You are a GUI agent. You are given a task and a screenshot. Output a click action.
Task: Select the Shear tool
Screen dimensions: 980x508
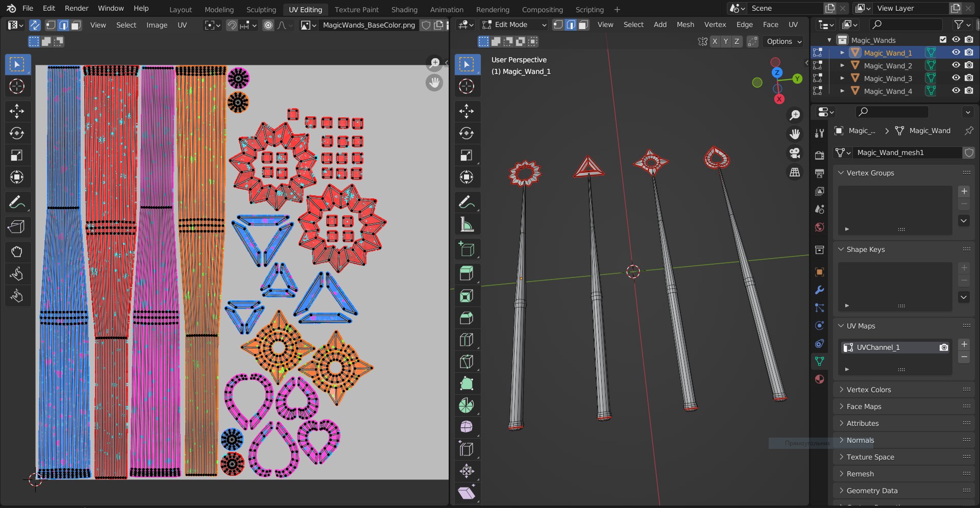click(467, 493)
